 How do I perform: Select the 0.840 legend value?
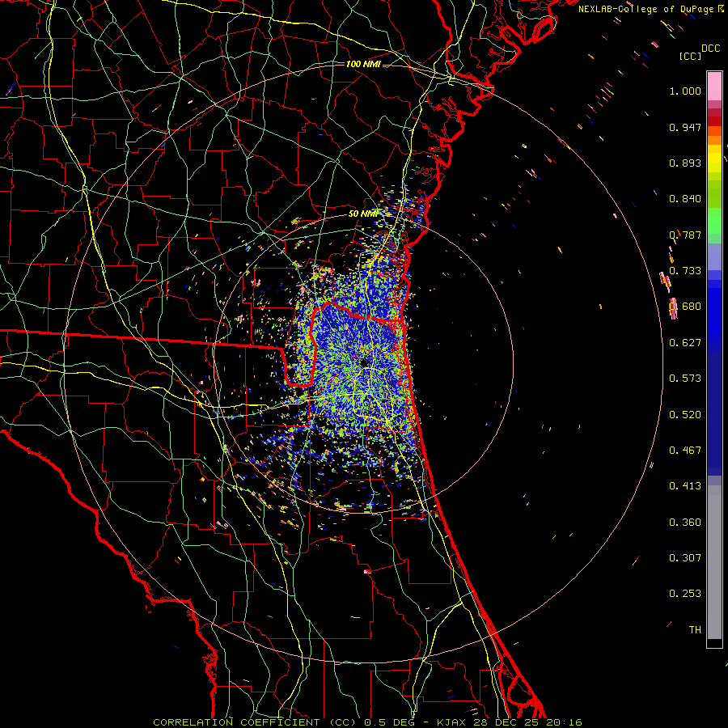pos(685,199)
